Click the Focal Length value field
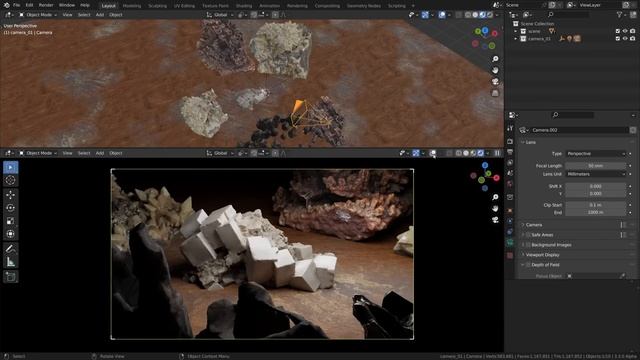The width and height of the screenshot is (640, 360). coord(596,166)
